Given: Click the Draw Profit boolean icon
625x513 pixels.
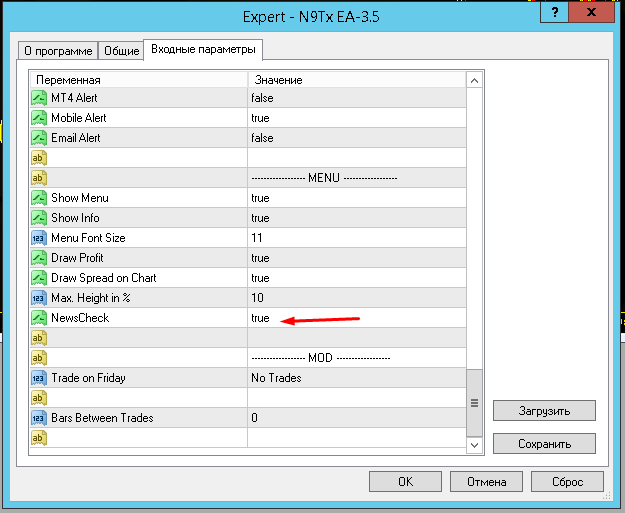Looking at the screenshot, I should [39, 258].
